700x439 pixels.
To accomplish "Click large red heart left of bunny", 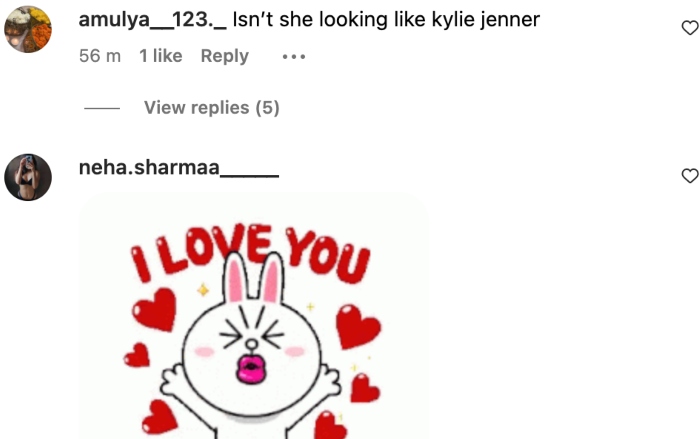I will click(154, 309).
